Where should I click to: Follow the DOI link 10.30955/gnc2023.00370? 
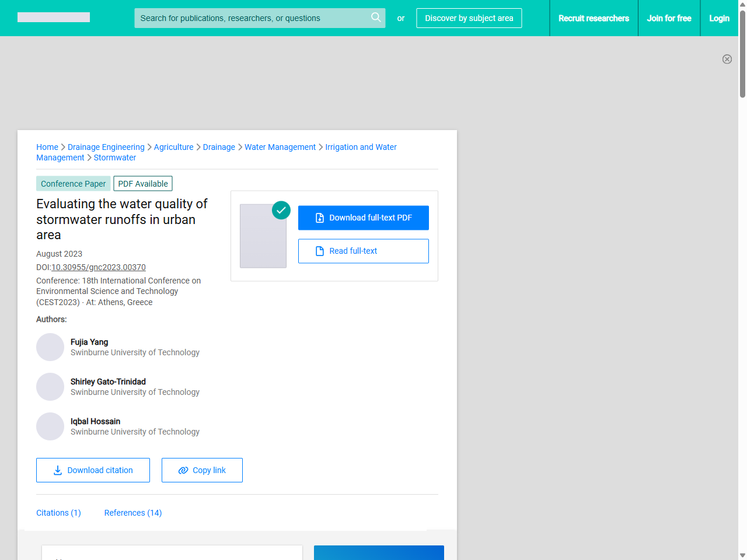[98, 267]
